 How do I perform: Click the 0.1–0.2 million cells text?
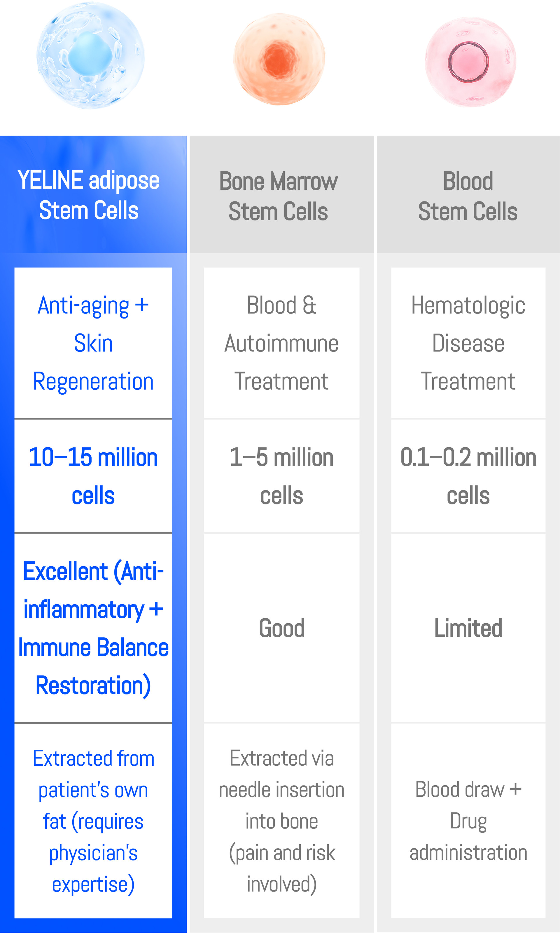(468, 476)
